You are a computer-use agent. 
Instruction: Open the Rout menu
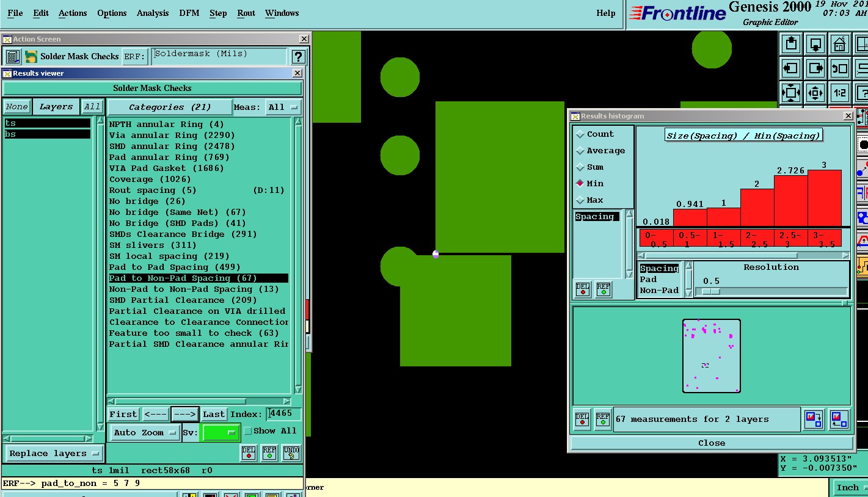pos(246,13)
